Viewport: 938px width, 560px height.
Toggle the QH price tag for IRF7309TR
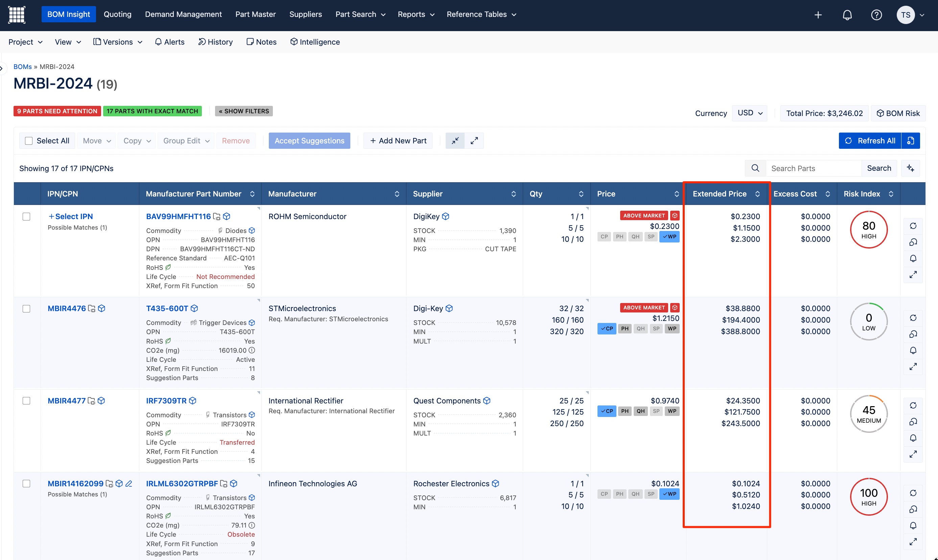(x=640, y=411)
